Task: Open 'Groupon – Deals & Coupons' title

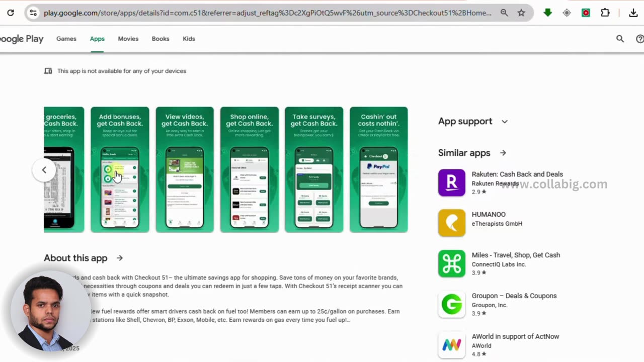Action: click(x=514, y=296)
